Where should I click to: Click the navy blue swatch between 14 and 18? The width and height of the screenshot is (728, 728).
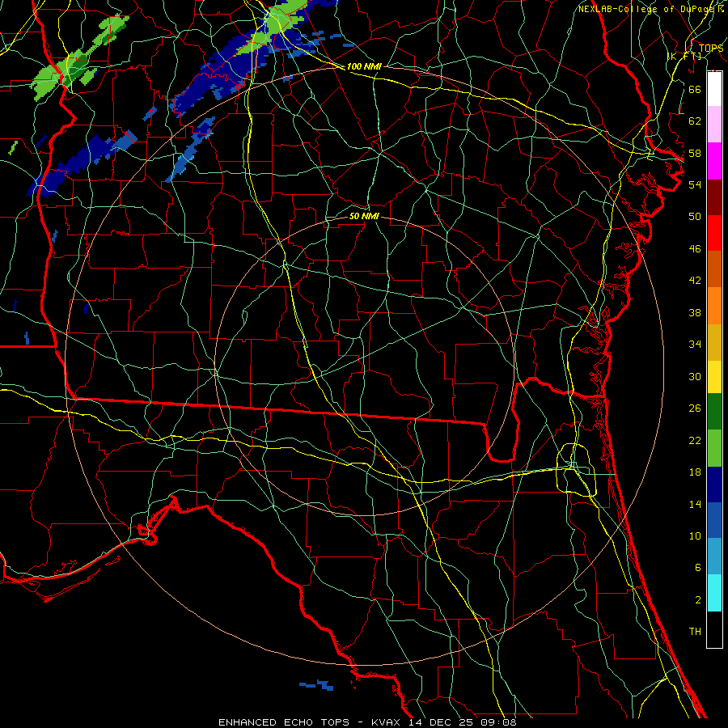(714, 485)
